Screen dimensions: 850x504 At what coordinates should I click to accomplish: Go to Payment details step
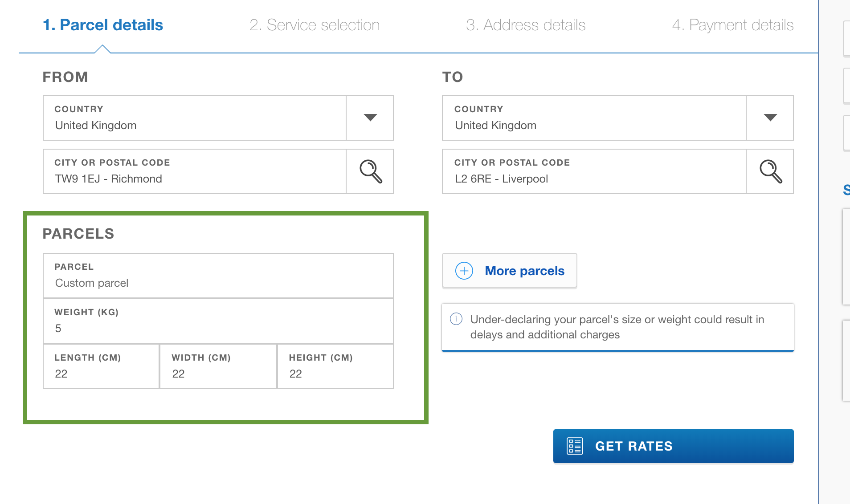[733, 25]
